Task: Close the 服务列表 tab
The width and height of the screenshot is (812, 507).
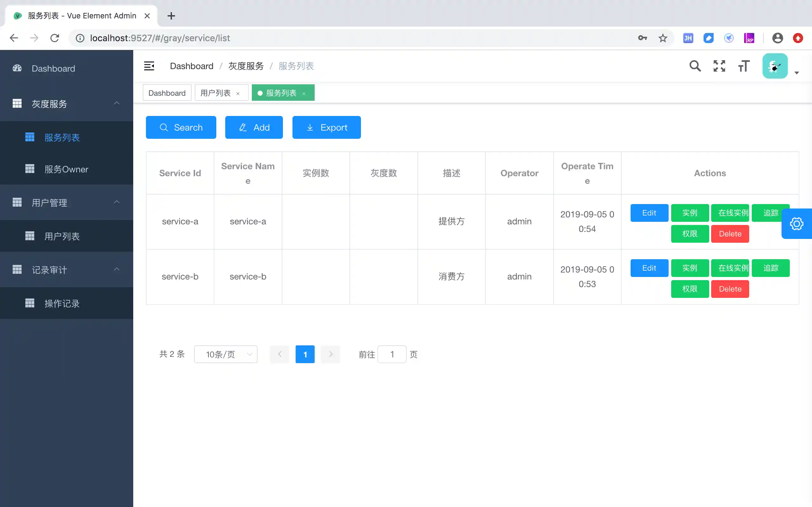Action: (x=304, y=93)
